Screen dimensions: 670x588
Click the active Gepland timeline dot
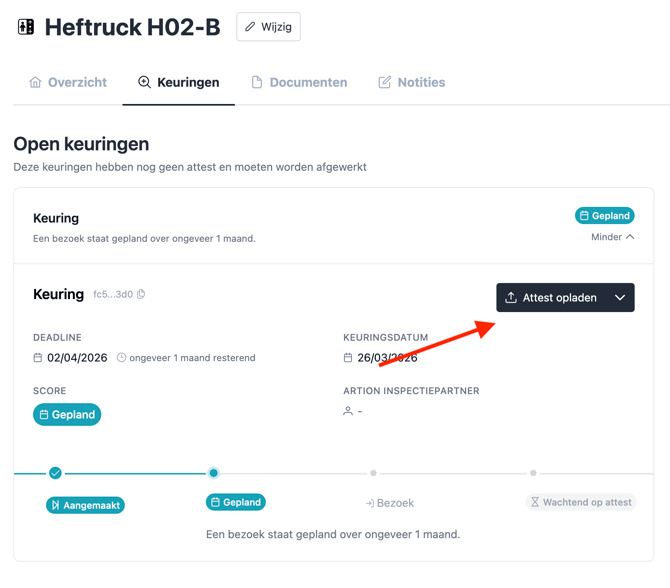click(213, 473)
